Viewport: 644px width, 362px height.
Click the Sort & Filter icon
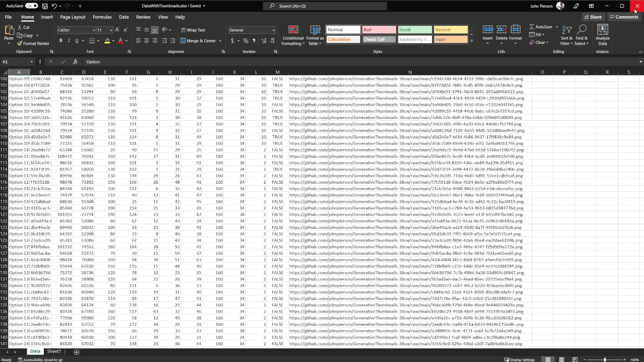(567, 30)
